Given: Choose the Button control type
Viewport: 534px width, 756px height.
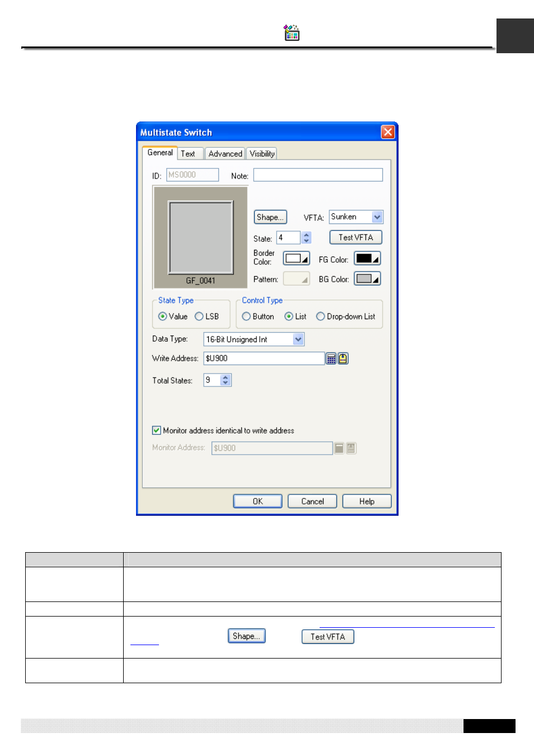Looking at the screenshot, I should [246, 316].
